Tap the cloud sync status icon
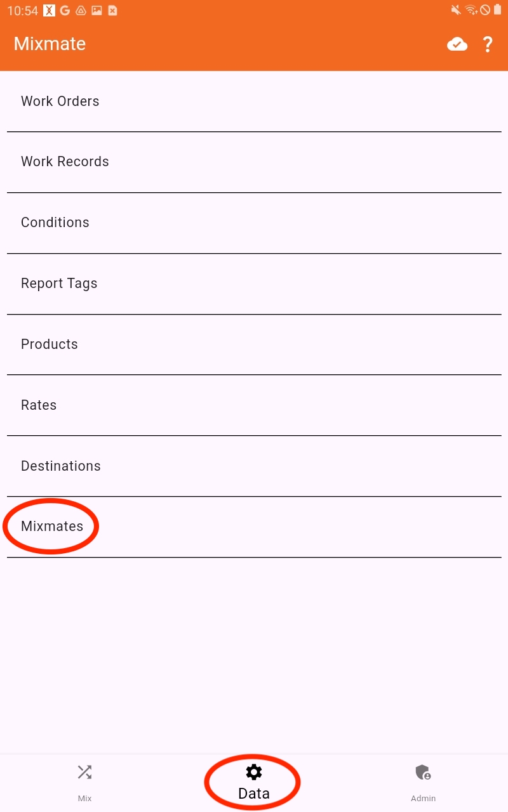This screenshot has height=812, width=508. tap(457, 44)
